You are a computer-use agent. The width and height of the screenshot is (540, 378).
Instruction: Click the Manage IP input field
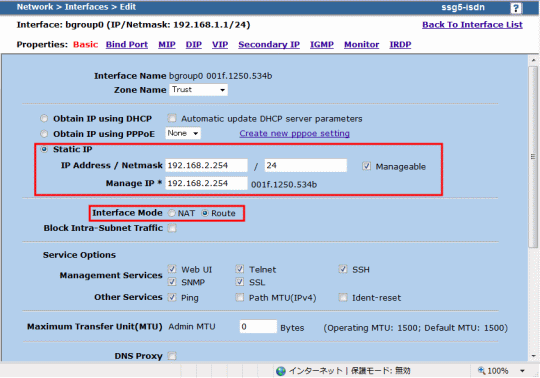206,183
